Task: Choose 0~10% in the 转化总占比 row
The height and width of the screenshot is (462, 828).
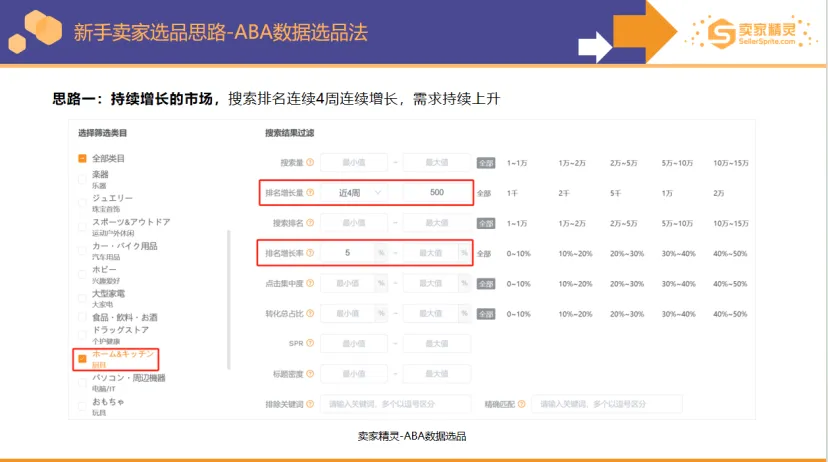Action: [x=519, y=314]
